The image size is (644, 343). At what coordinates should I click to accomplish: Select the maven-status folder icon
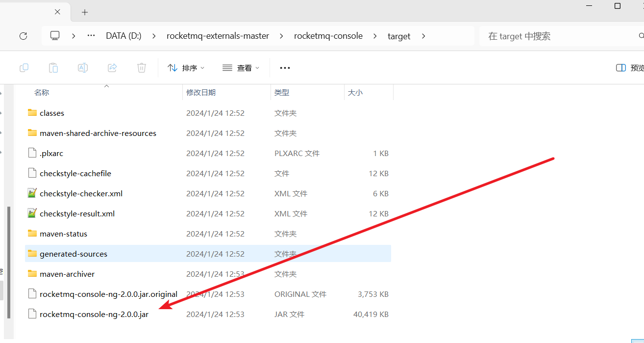32,234
